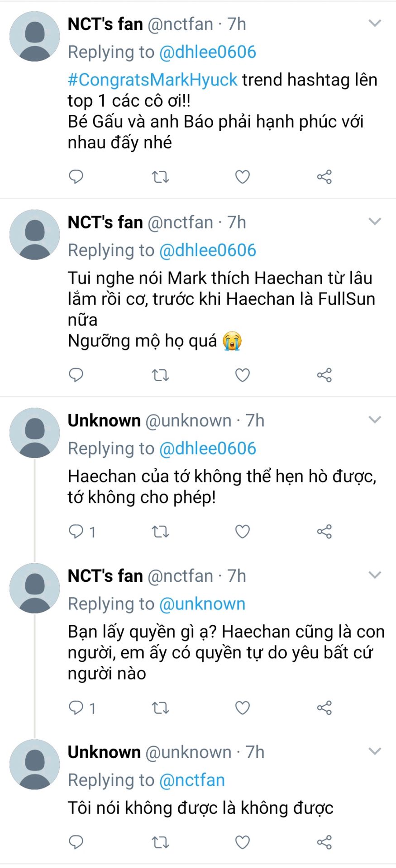This screenshot has height=868, width=396.
Task: Open options chevron on the first NCT's fan tweet
Action: [375, 23]
